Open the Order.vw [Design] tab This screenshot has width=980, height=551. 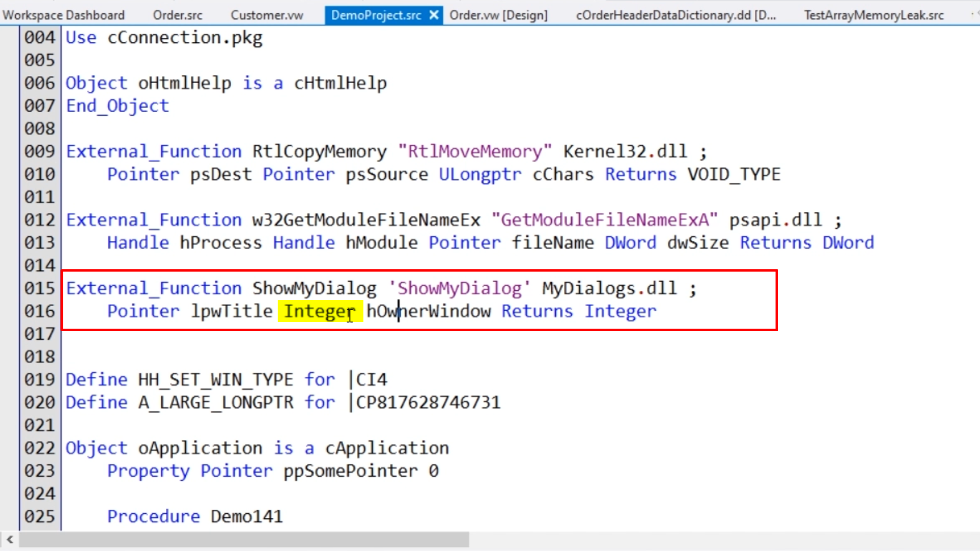click(x=498, y=15)
